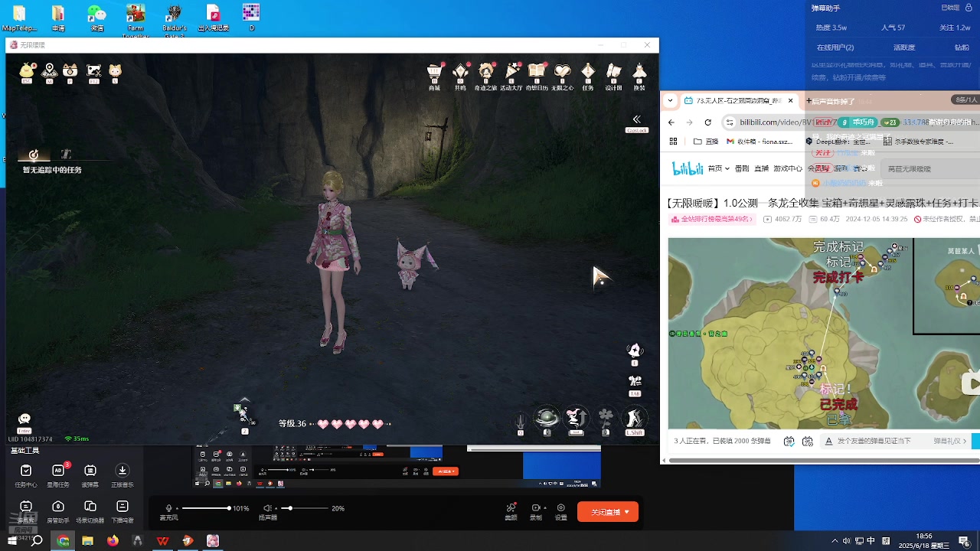Open 任务中心 in streaming tools panel
Image resolution: width=980 pixels, height=551 pixels.
(26, 474)
